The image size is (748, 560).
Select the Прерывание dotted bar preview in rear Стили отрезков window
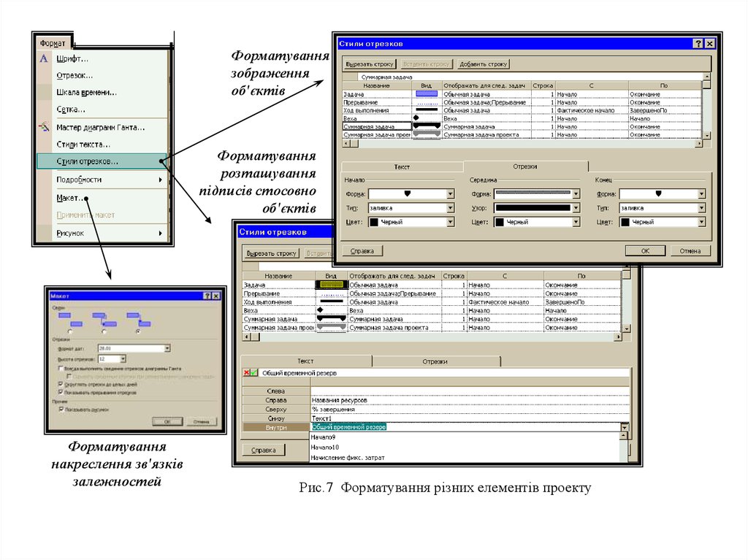pos(332,294)
